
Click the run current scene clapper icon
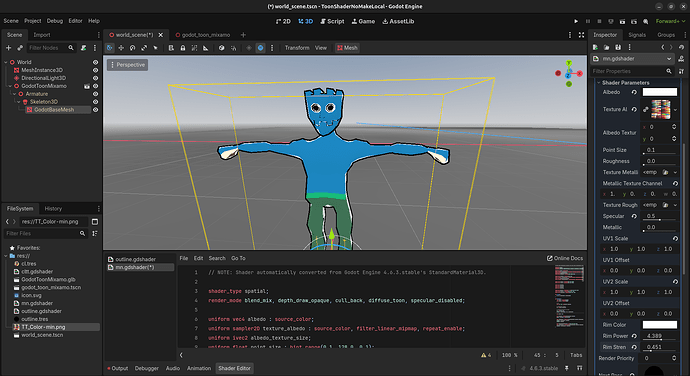[622, 21]
